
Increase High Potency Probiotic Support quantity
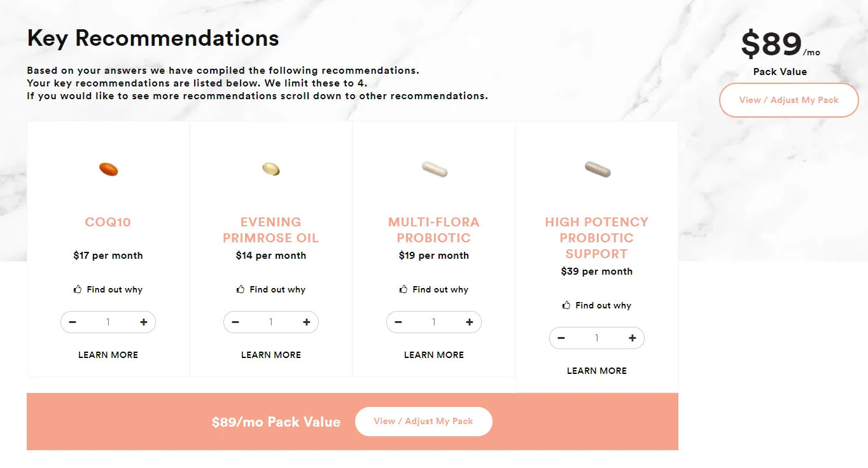pyautogui.click(x=633, y=338)
